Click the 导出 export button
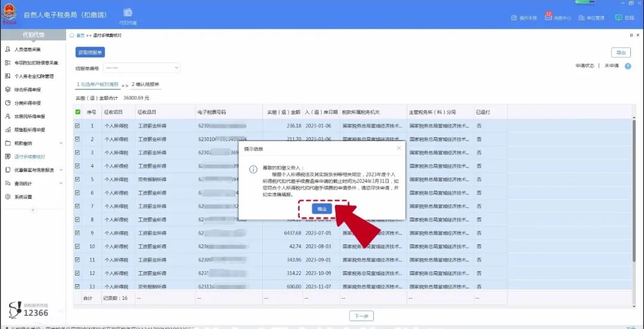Viewport: 644px width, 329px height. click(621, 53)
